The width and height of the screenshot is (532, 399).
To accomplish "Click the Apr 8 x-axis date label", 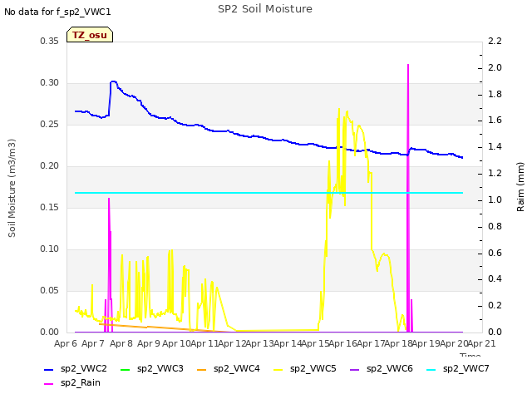I will coord(121,343).
